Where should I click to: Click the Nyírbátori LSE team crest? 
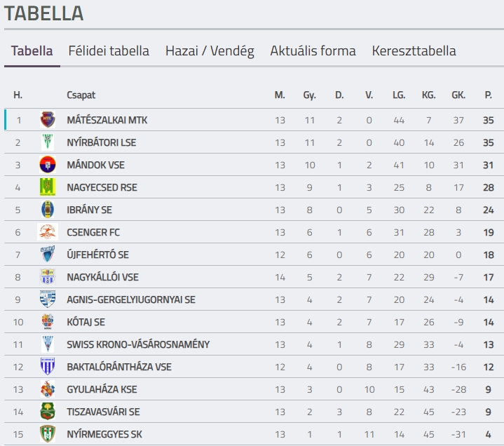[x=47, y=142]
